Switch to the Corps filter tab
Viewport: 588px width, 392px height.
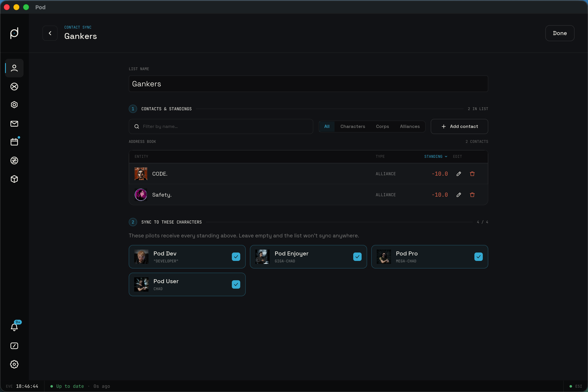point(382,126)
